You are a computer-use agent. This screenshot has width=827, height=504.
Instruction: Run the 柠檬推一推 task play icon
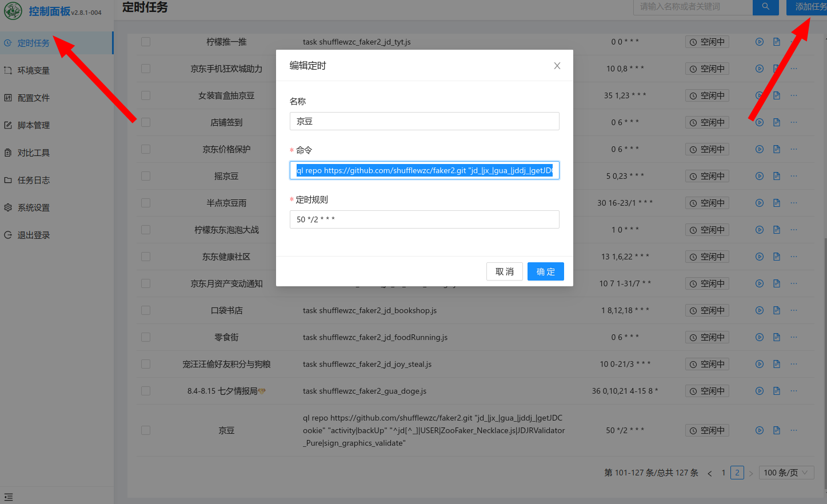[760, 42]
